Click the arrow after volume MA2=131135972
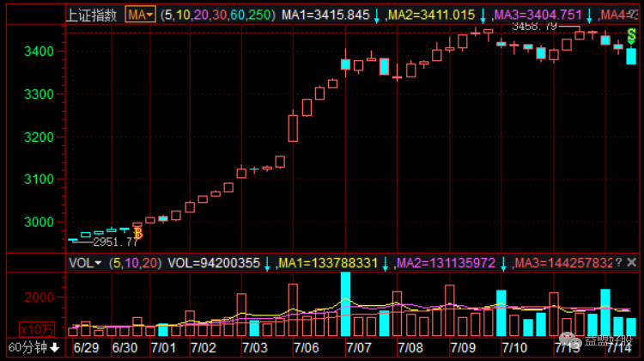The image size is (644, 361). [504, 262]
